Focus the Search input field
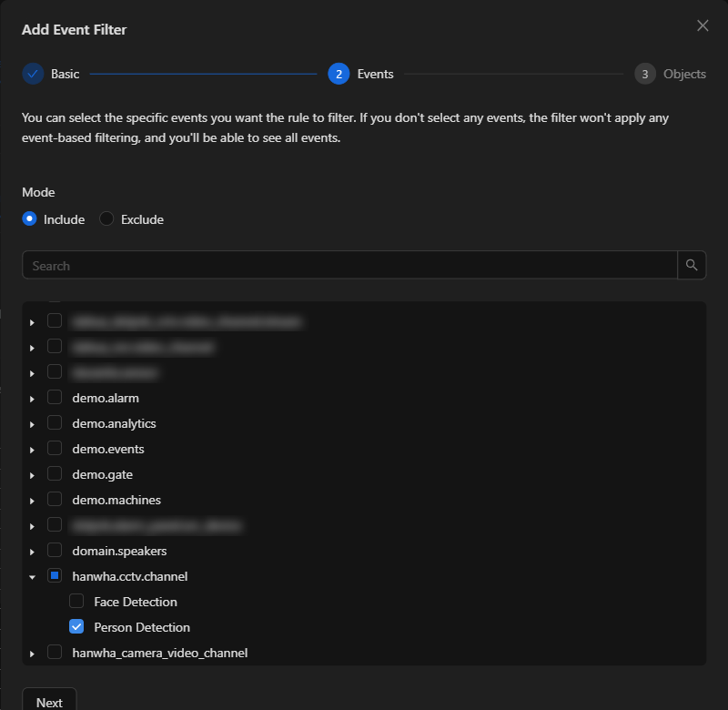The image size is (728, 710). [x=349, y=265]
